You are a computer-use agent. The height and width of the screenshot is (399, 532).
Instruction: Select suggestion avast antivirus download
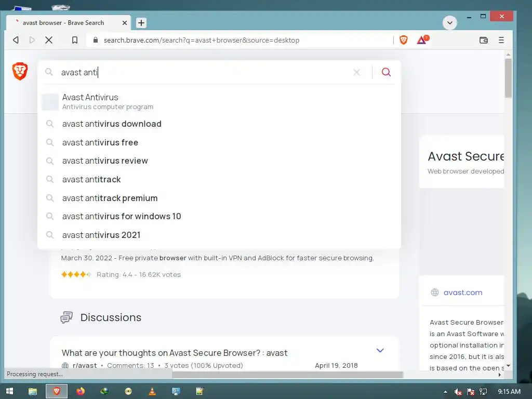tap(219, 124)
